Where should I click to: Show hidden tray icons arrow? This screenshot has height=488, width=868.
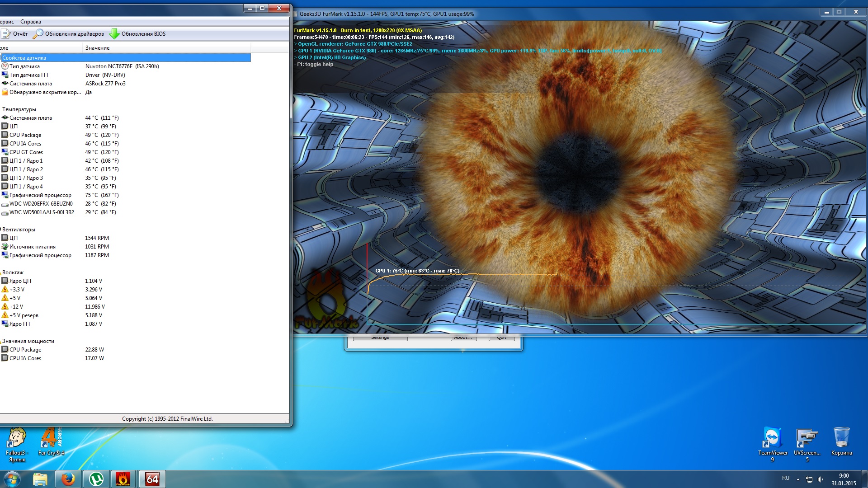(798, 479)
